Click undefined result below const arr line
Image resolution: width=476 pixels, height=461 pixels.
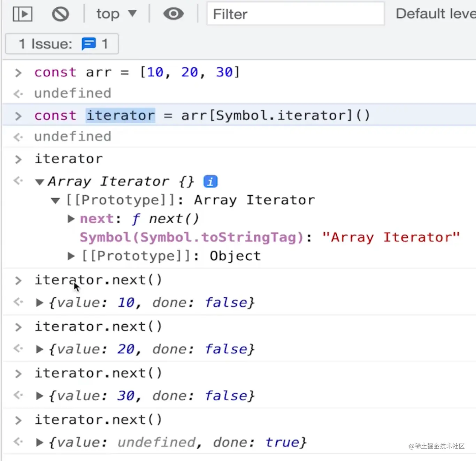point(72,93)
